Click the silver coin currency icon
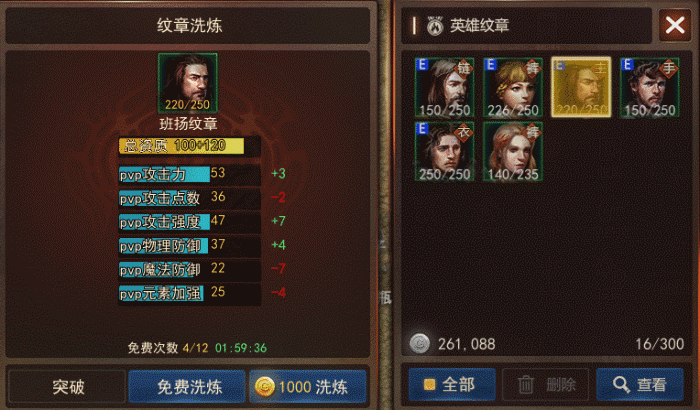 pos(419,343)
